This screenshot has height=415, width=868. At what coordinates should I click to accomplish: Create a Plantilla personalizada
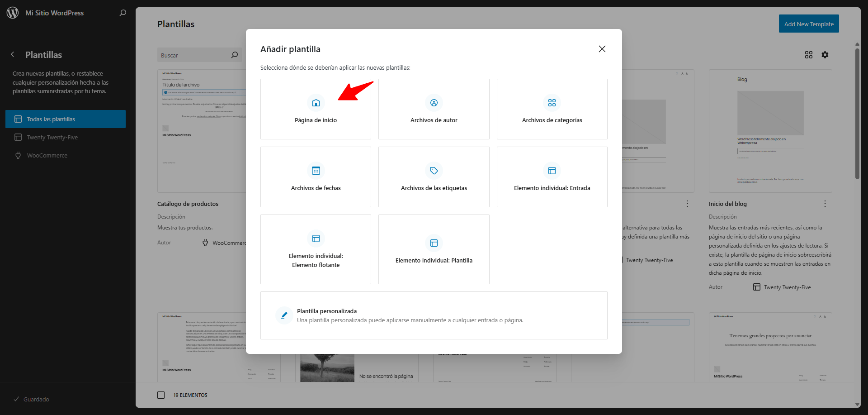pos(434,315)
